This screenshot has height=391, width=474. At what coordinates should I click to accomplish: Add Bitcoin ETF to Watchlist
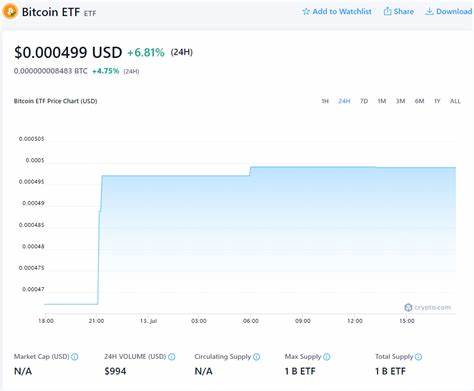337,12
